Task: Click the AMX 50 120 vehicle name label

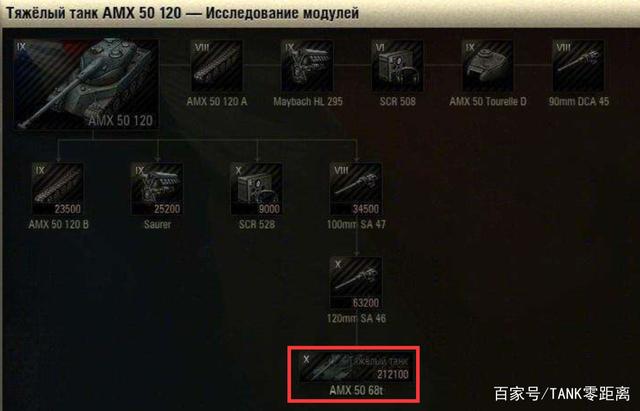Action: 120,120
